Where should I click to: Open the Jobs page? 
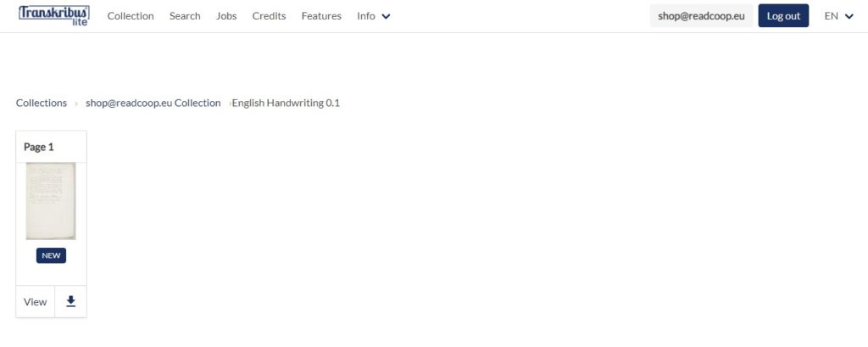[x=226, y=16]
